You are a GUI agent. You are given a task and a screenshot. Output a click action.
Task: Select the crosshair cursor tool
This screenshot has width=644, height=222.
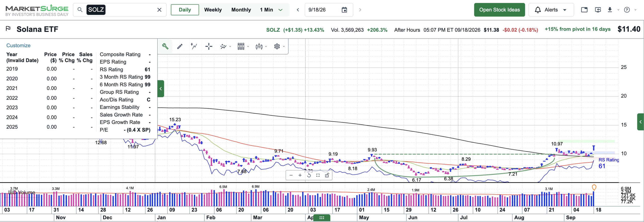point(209,46)
